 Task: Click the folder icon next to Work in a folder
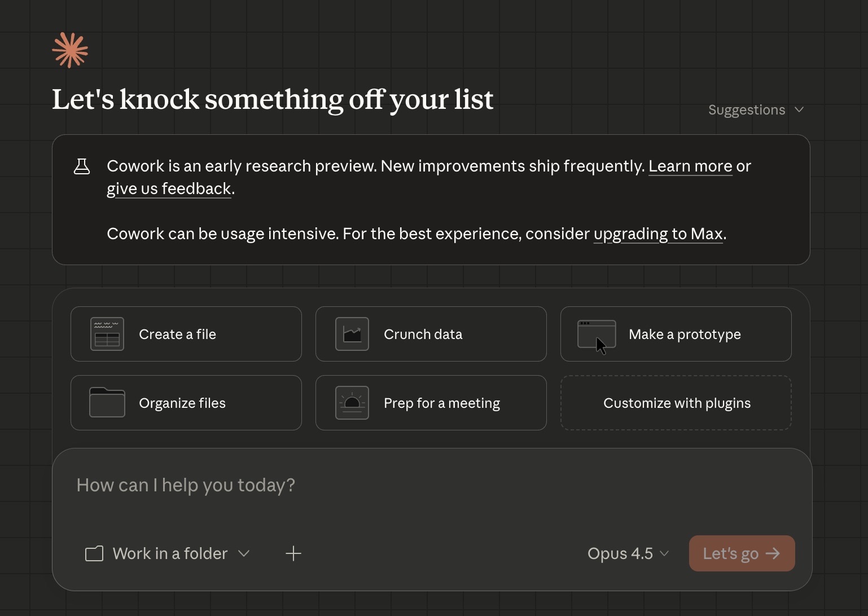coord(94,553)
